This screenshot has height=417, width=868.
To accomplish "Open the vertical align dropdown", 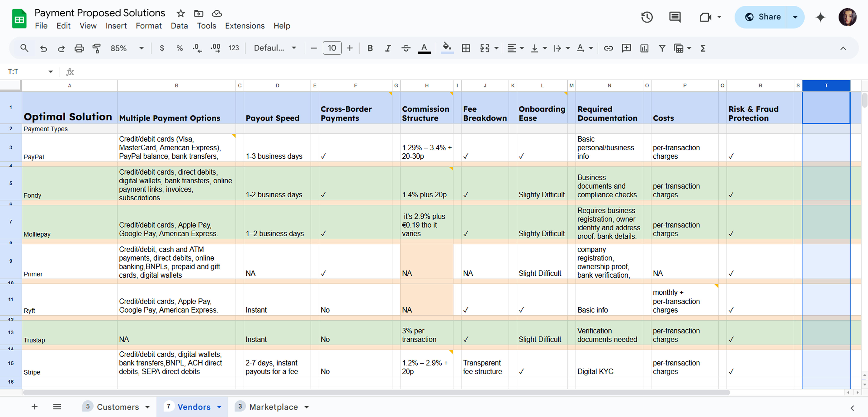I will (x=538, y=48).
